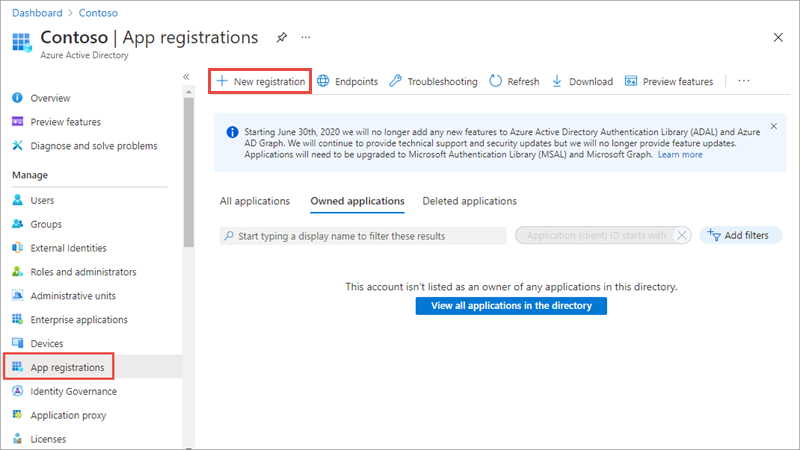This screenshot has width=800, height=450.
Task: Click the App registrations sidebar icon
Action: (x=17, y=367)
